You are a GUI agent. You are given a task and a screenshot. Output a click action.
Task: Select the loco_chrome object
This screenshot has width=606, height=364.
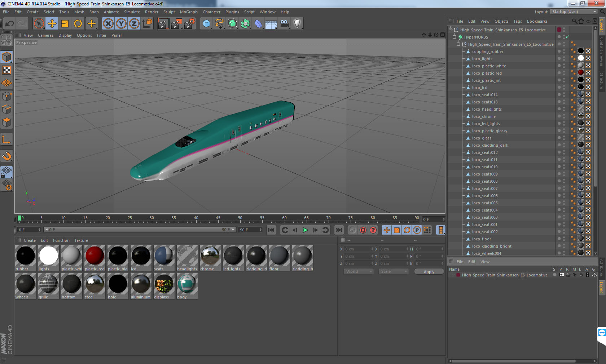(x=484, y=116)
